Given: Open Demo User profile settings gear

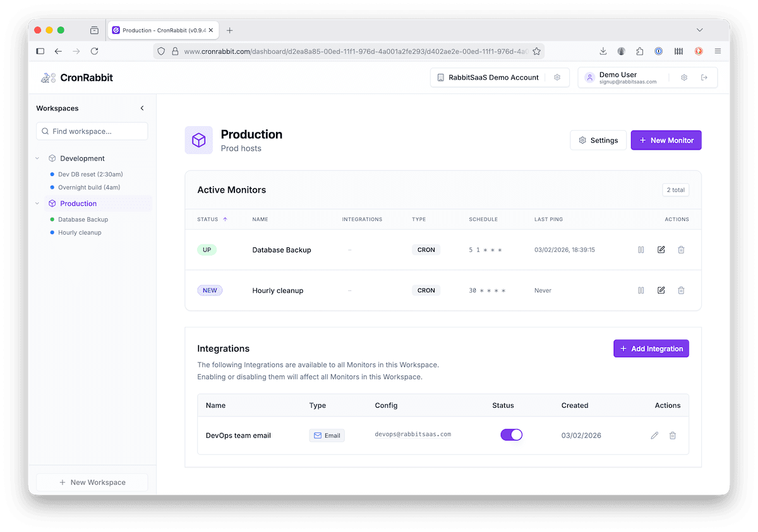Looking at the screenshot, I should 683,77.
